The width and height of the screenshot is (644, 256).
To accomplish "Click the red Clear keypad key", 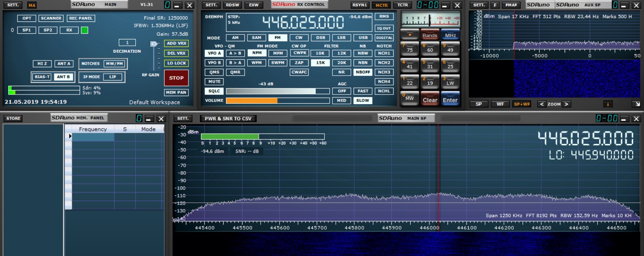I will 430,98.
